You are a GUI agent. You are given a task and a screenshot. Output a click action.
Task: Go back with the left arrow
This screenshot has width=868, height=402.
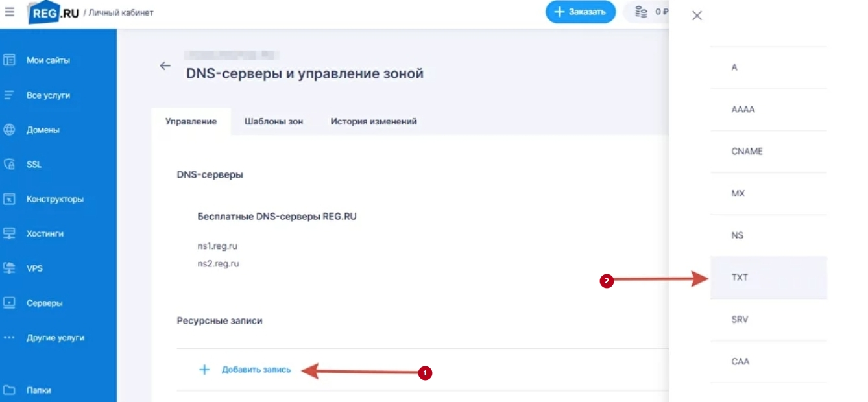pos(165,65)
